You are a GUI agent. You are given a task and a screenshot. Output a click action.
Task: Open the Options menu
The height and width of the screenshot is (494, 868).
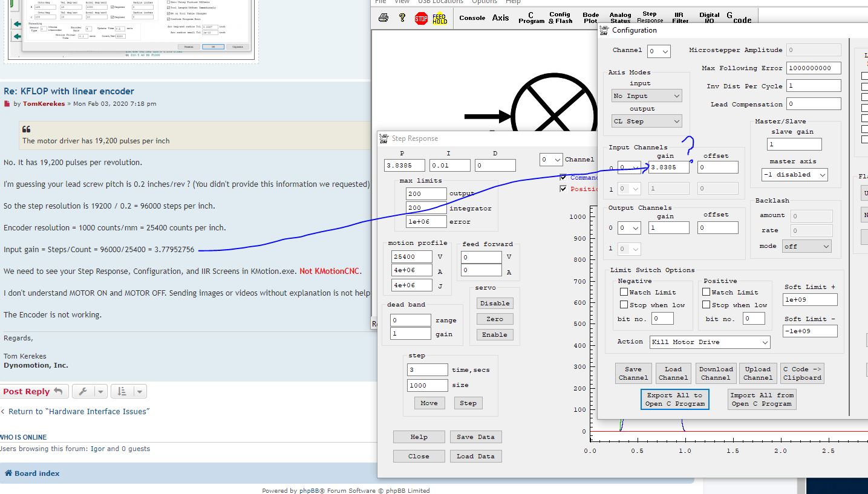pos(484,2)
